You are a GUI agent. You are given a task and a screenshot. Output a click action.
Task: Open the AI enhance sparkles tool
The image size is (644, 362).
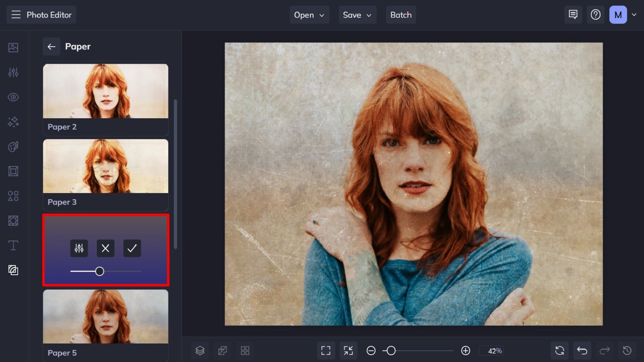tap(13, 122)
